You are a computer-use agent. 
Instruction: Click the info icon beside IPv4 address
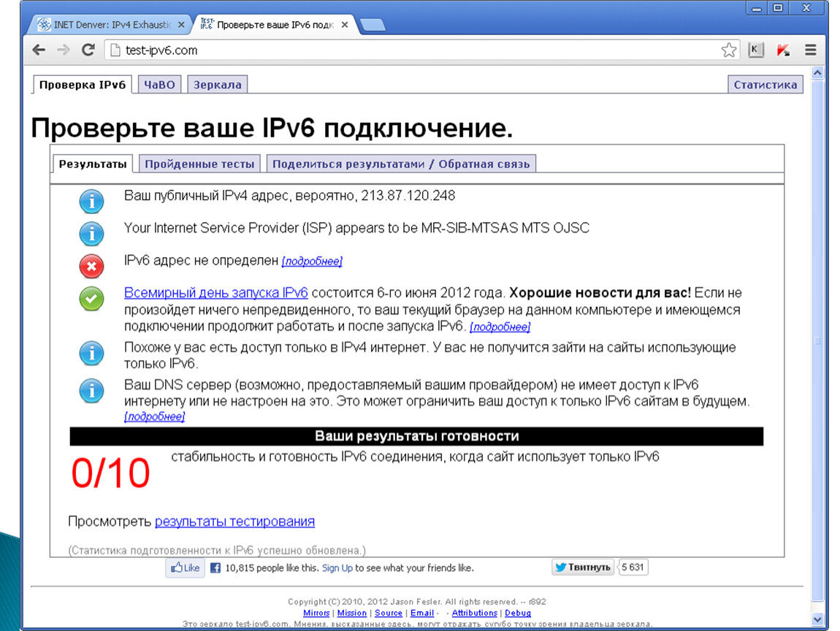click(x=91, y=201)
